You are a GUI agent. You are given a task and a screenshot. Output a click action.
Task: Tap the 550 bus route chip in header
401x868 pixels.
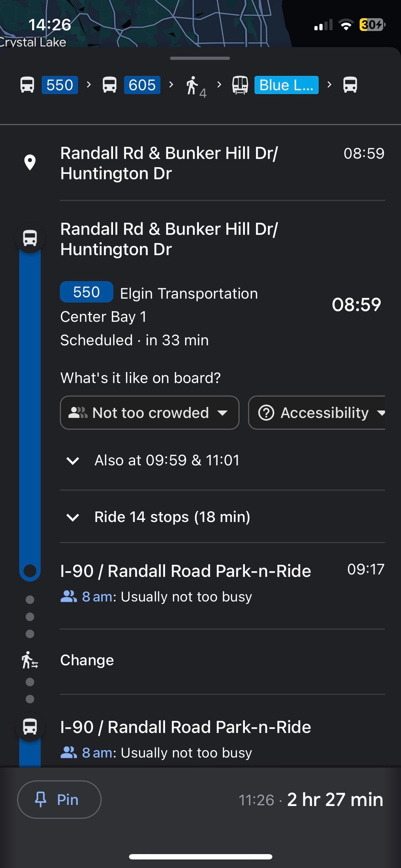pyautogui.click(x=60, y=85)
